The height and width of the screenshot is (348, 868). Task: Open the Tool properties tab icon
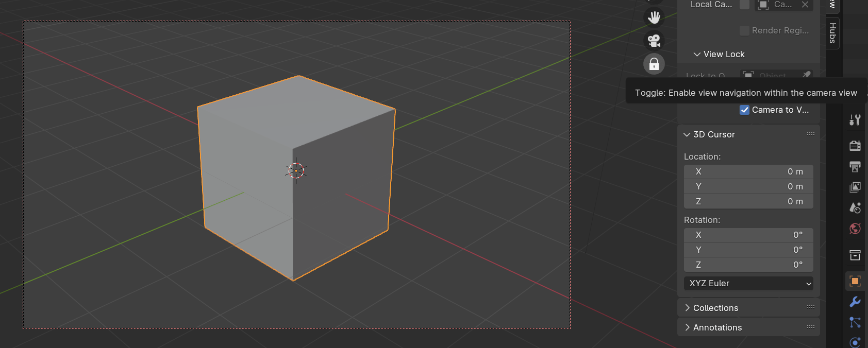(855, 120)
